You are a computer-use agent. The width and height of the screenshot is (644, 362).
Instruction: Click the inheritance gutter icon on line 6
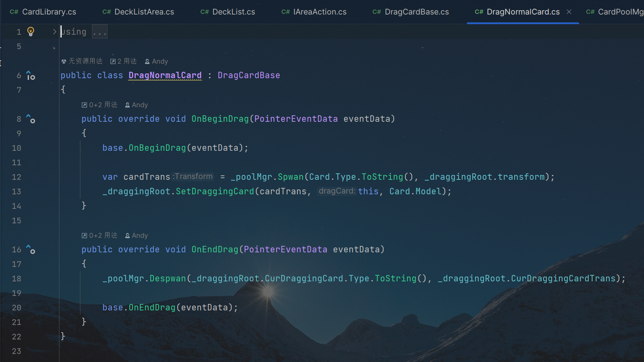pyautogui.click(x=31, y=75)
